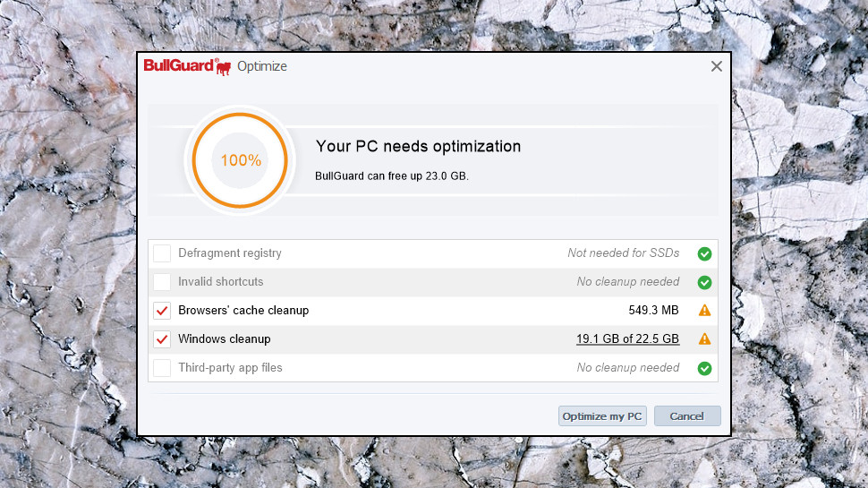Close the BullGuard Optimize window
The image size is (868, 488).
click(716, 66)
